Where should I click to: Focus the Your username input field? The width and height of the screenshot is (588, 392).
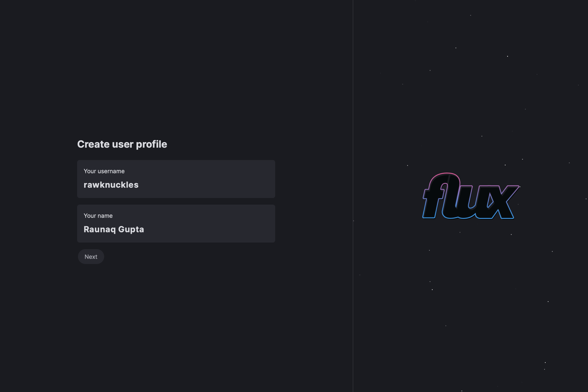176,179
